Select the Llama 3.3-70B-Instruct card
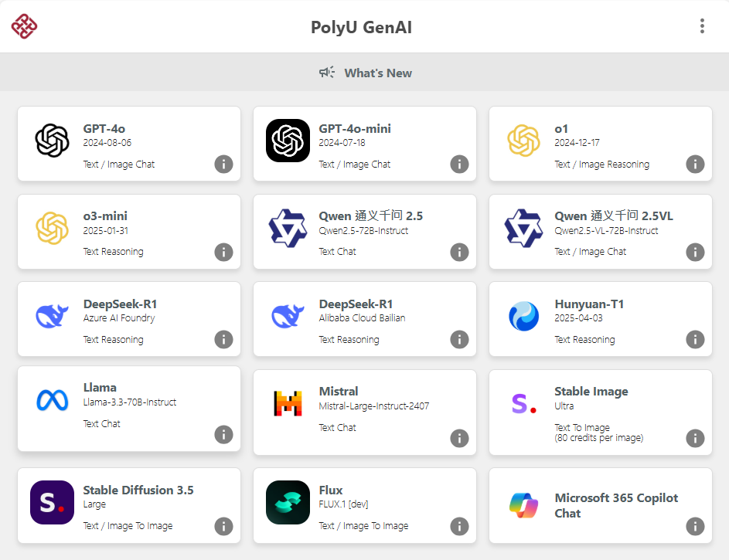This screenshot has height=560, width=729. pyautogui.click(x=129, y=409)
